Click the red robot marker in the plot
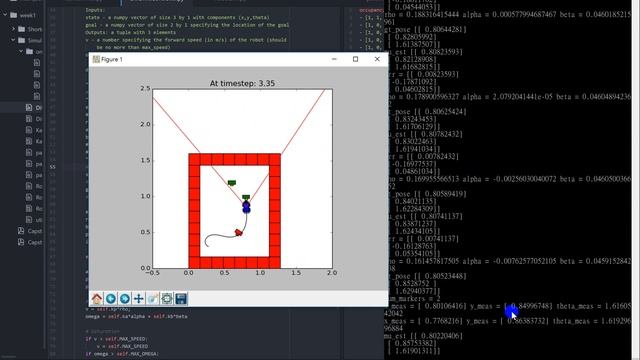The image size is (640, 360). [238, 233]
